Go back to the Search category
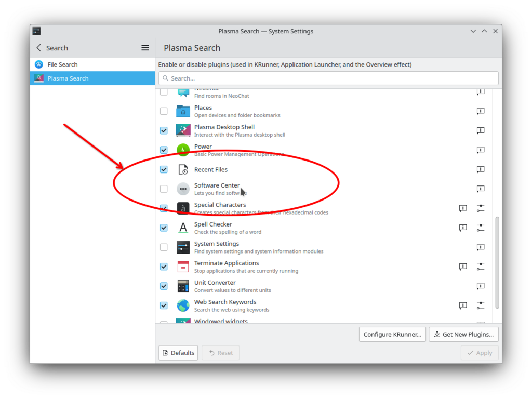This screenshot has height=399, width=532. click(39, 48)
